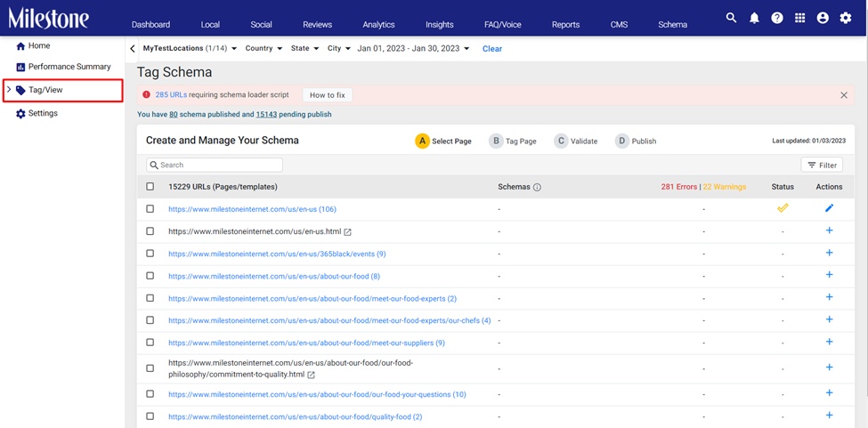Add schema for meet-our-food-experts (2) row
The height and width of the screenshot is (428, 868).
pyautogui.click(x=829, y=297)
